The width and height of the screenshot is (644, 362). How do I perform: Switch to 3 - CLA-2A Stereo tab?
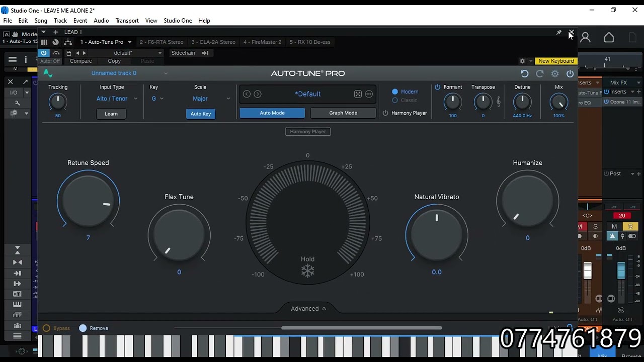tap(213, 42)
